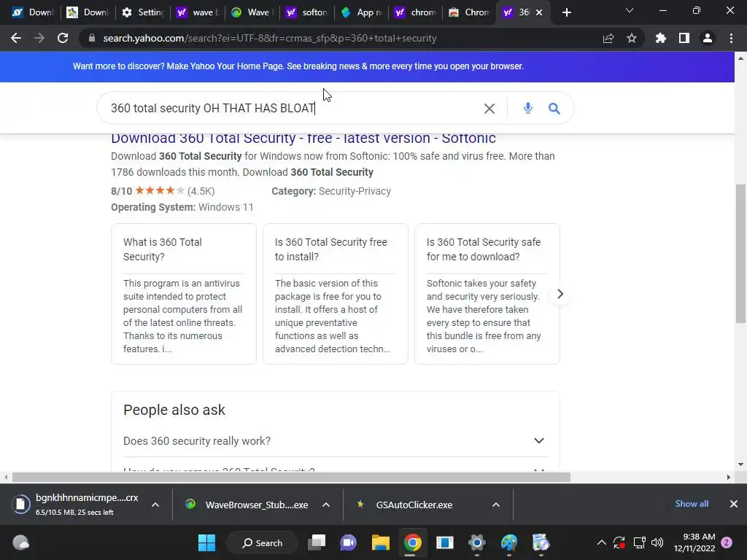Open the Settings gear on taskbar
747x560 pixels.
477,542
